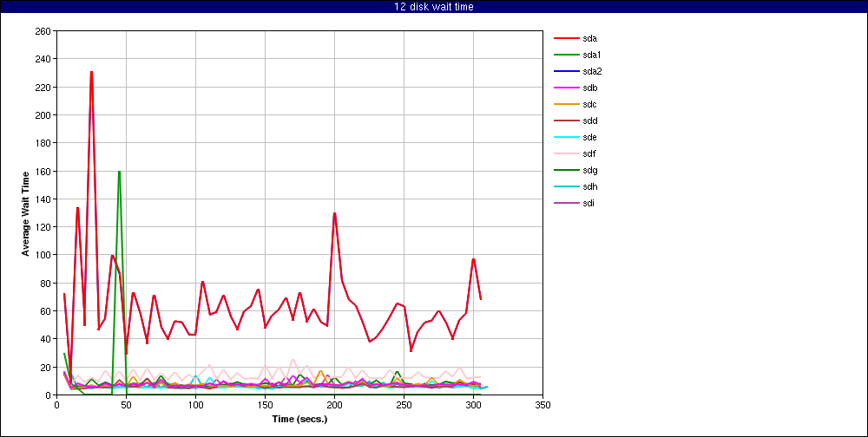The height and width of the screenshot is (437, 868).
Task: Click the "Average Wait Time" y-axis title
Action: point(25,213)
